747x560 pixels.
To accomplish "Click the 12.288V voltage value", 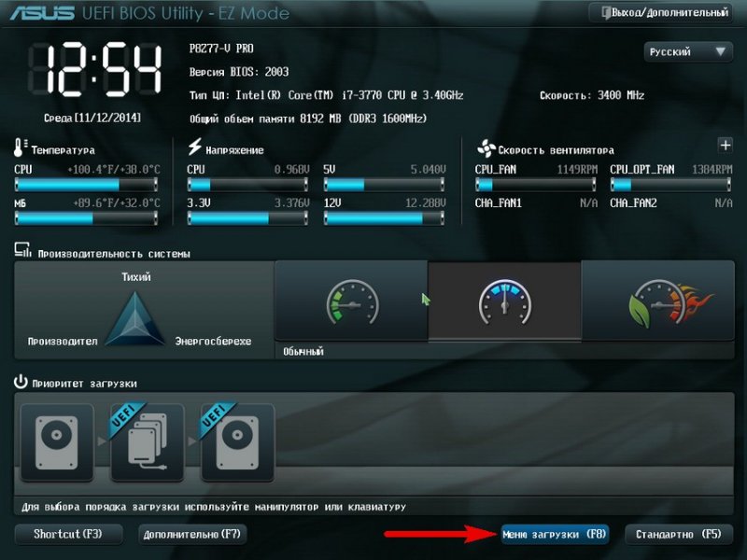I will (x=426, y=203).
